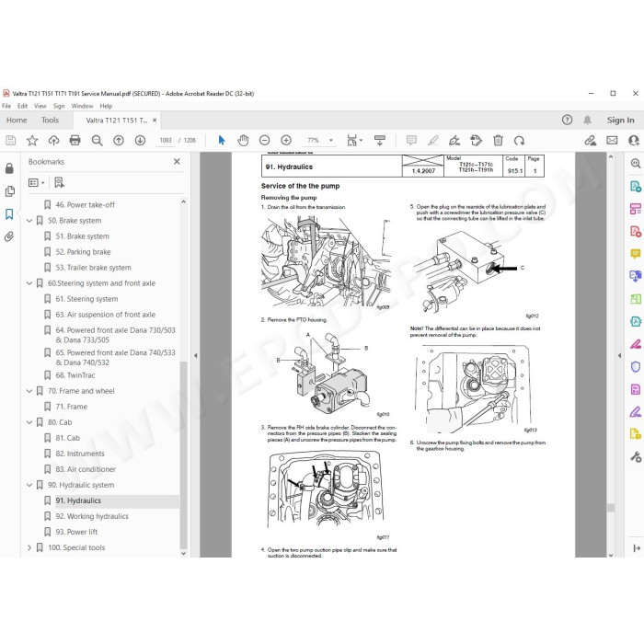The width and height of the screenshot is (644, 644).
Task: Open notifications bell icon
Action: pyautogui.click(x=588, y=120)
